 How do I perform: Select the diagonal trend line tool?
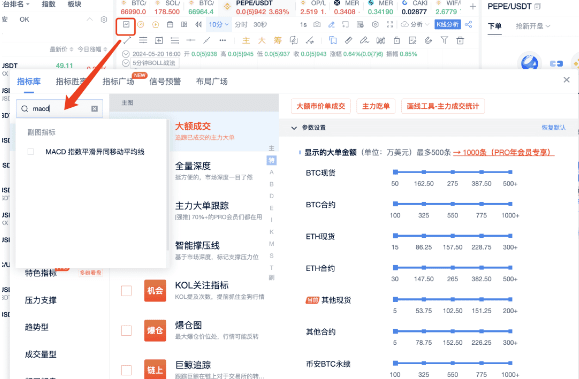(x=207, y=40)
